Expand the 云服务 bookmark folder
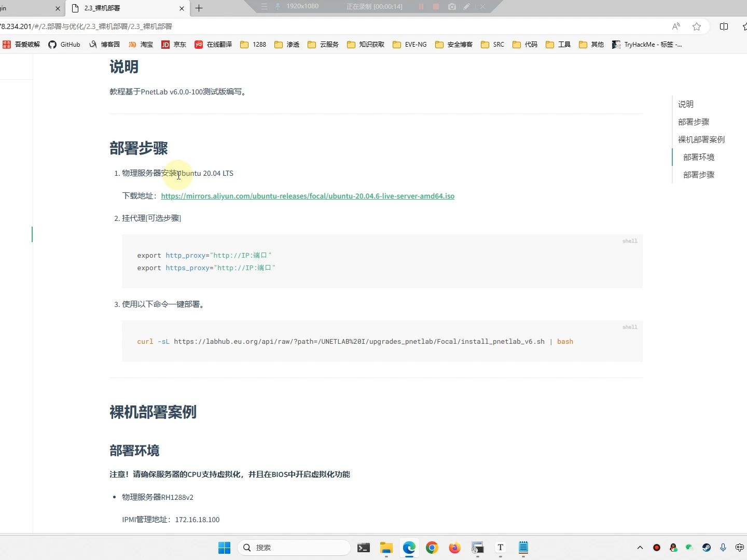Screen dimensions: 747x560 coord(323,45)
